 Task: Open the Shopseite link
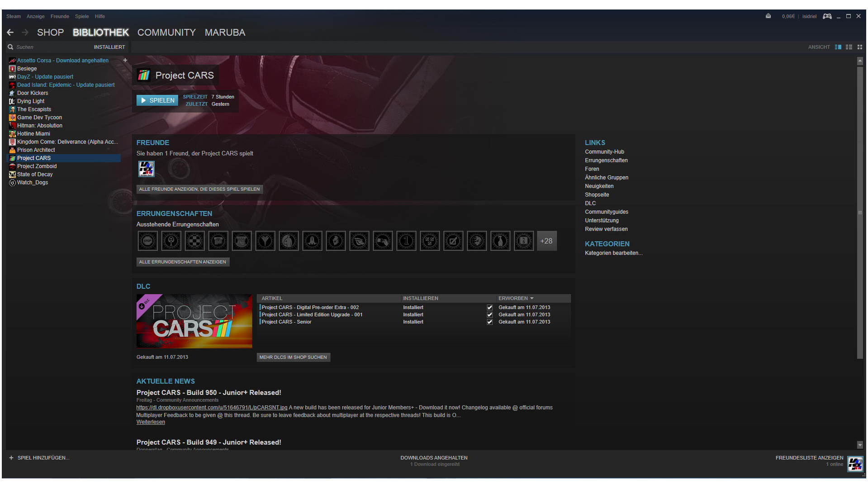tap(597, 195)
